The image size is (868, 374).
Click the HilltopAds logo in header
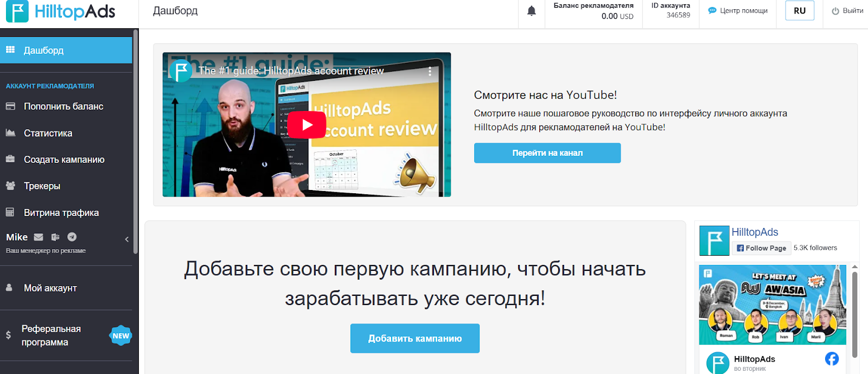tap(61, 11)
